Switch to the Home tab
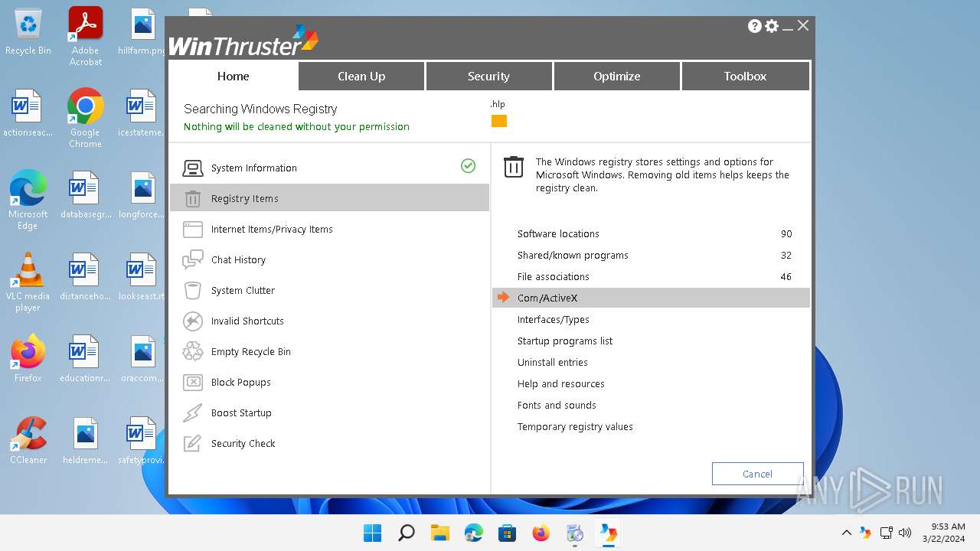 [234, 77]
